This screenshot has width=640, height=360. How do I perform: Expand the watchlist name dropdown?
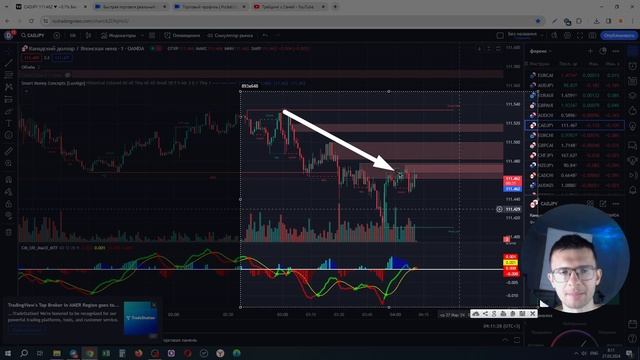pyautogui.click(x=540, y=51)
